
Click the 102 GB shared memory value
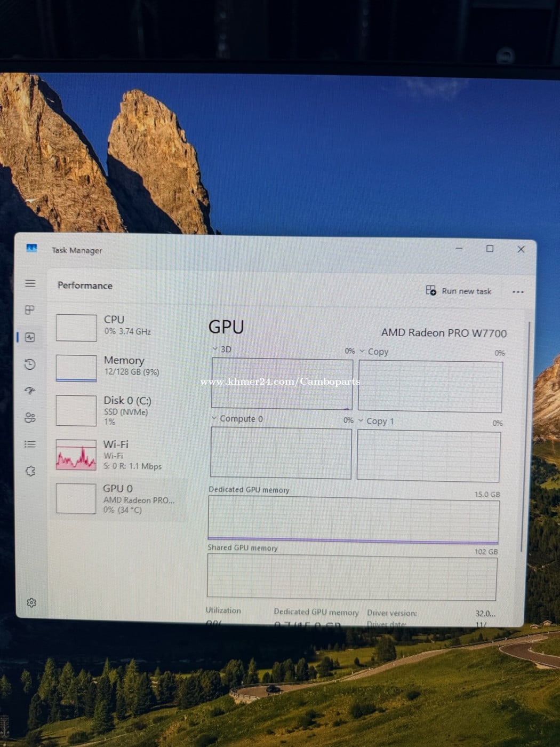486,551
